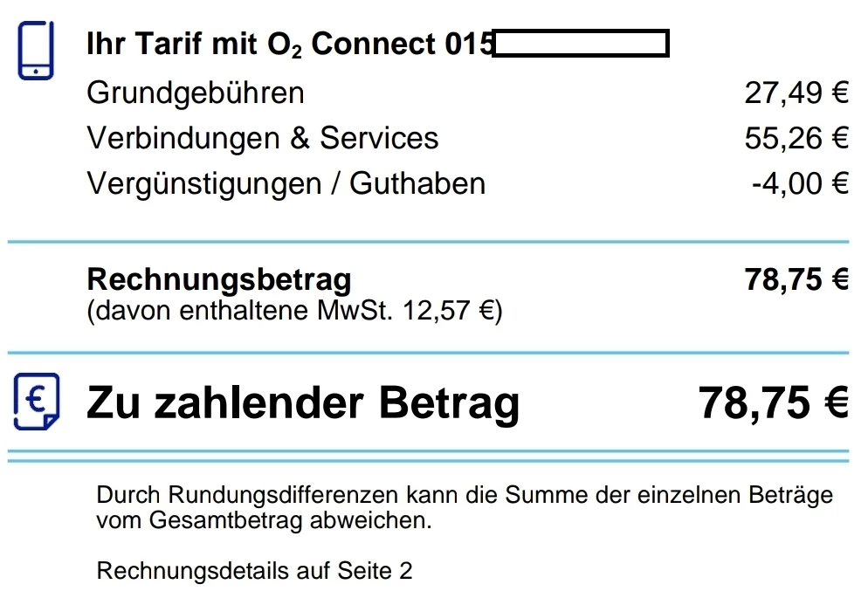Click the 27,49 € Grundgebühren amount

click(796, 93)
